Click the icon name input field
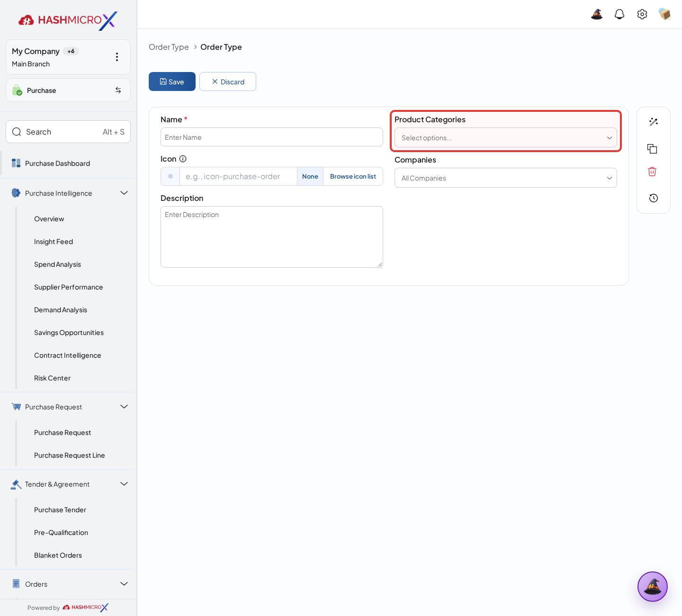This screenshot has height=616, width=682. click(238, 176)
